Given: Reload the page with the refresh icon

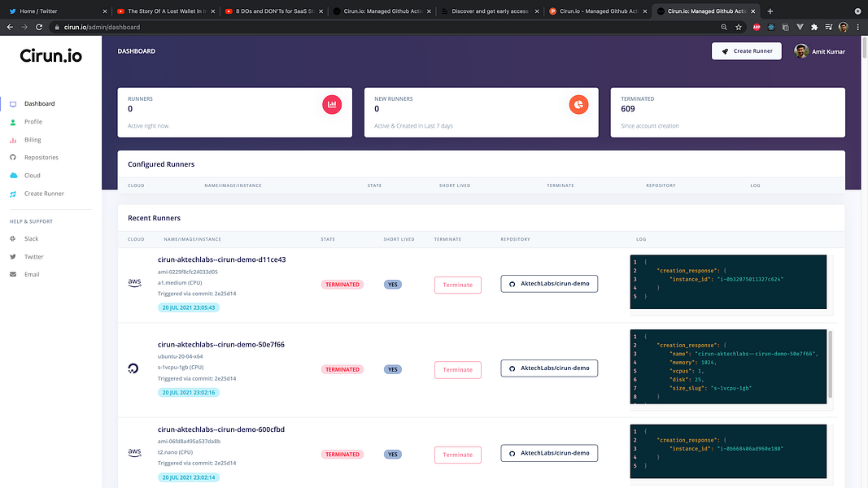Looking at the screenshot, I should pos(39,27).
